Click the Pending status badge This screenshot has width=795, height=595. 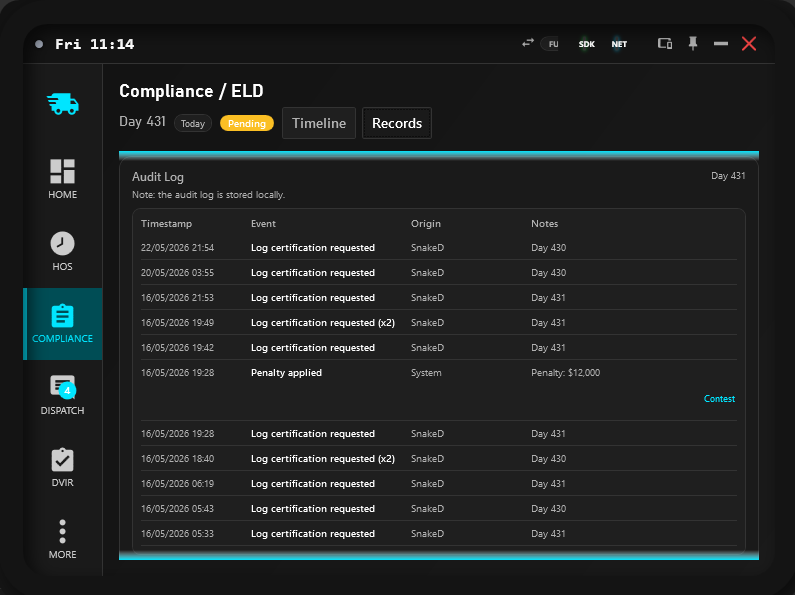[247, 124]
